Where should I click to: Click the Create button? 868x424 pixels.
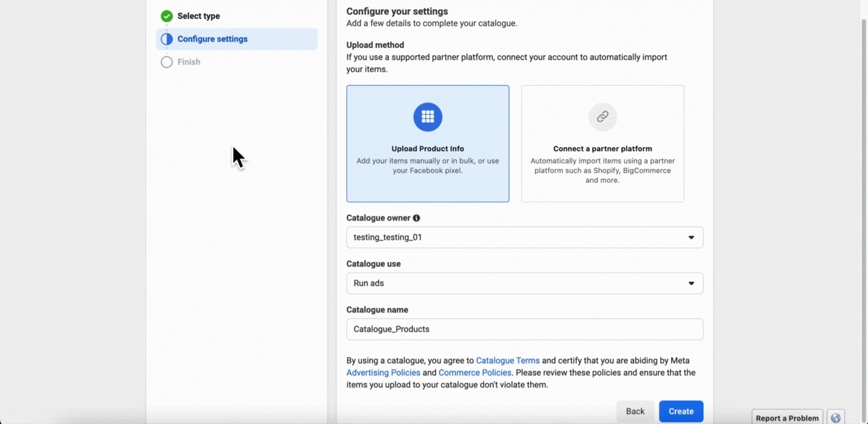[681, 411]
